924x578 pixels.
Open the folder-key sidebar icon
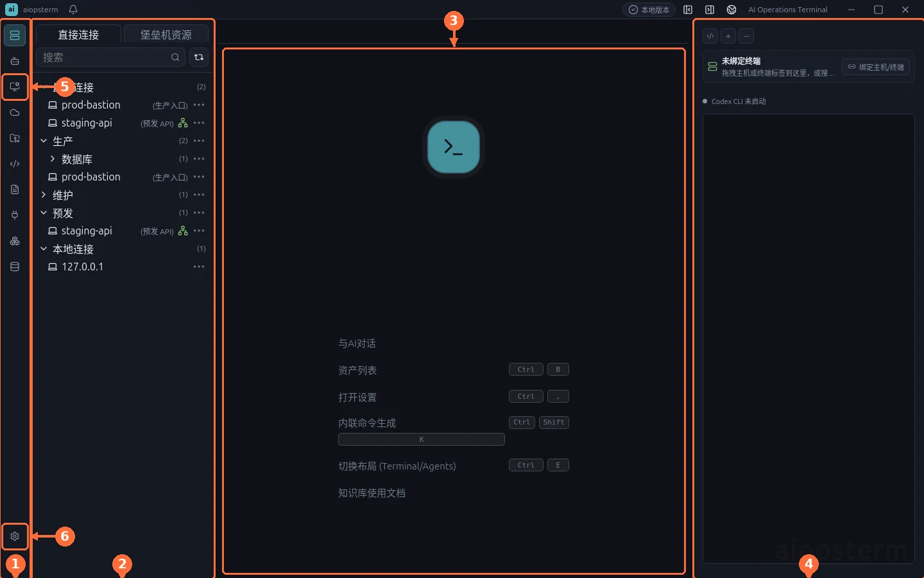(15, 138)
